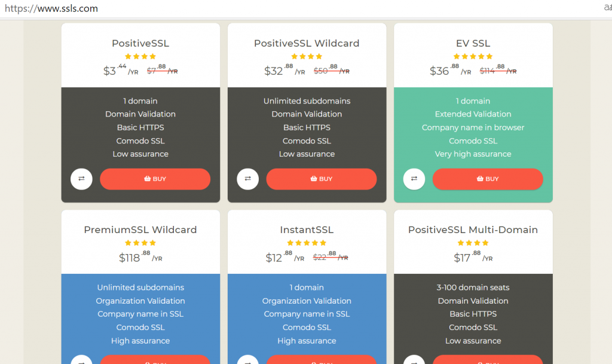Open the InstantSSL product title
This screenshot has height=364, width=612.
click(307, 230)
